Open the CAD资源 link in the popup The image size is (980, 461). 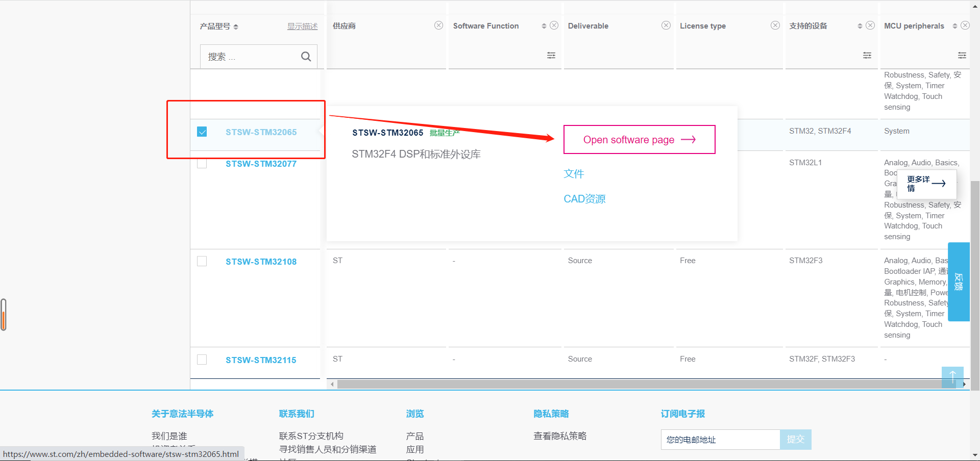[584, 199]
